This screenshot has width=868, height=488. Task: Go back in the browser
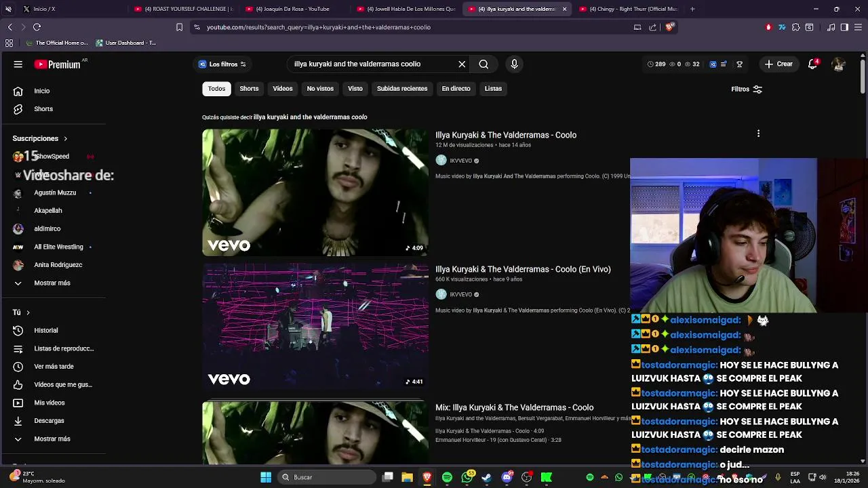pos(9,27)
